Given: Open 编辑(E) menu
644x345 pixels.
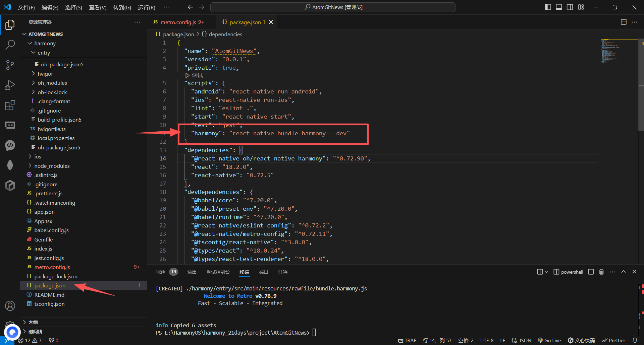Looking at the screenshot, I should pyautogui.click(x=50, y=7).
